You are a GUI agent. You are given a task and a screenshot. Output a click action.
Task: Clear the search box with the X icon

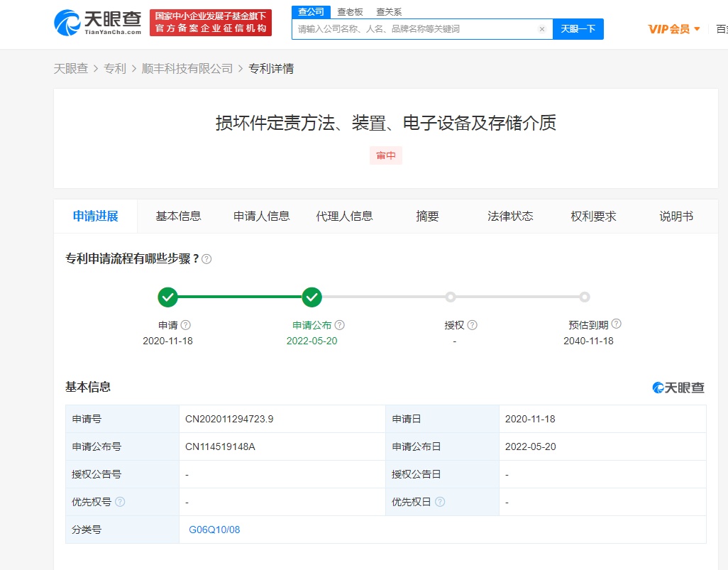[x=542, y=29]
